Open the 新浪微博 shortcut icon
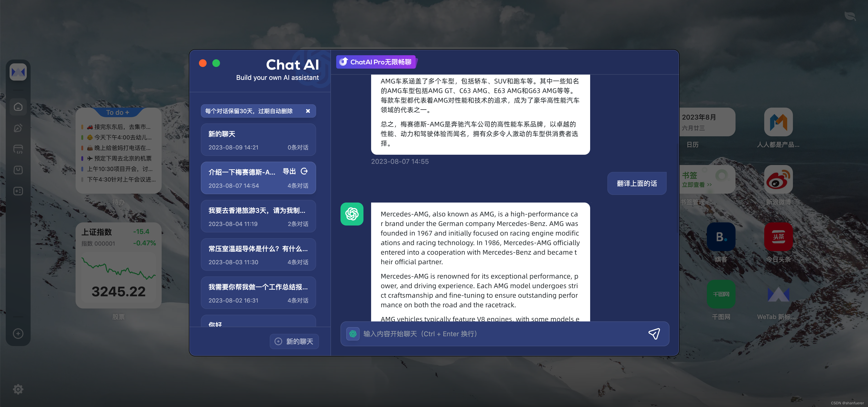868x407 pixels. (778, 179)
